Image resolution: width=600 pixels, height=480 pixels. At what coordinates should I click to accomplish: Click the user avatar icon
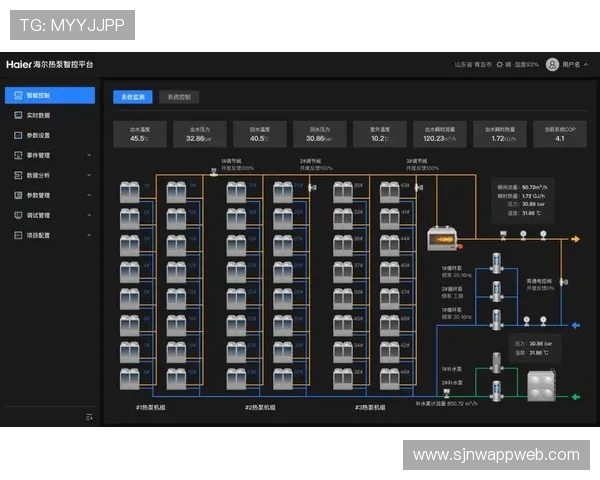click(552, 64)
